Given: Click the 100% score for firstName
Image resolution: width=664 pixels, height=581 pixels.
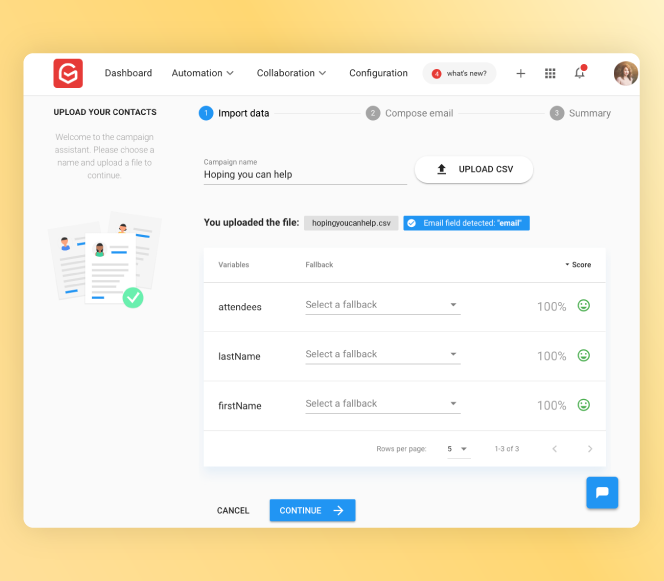Looking at the screenshot, I should pos(551,406).
